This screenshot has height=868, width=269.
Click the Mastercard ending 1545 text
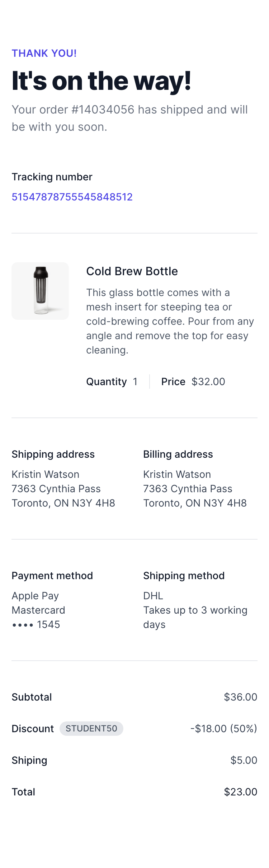click(38, 617)
